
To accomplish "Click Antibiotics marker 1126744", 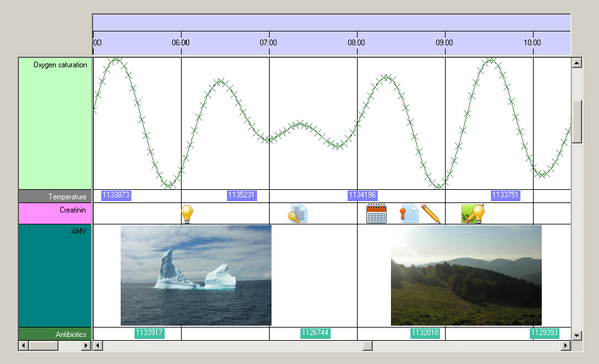I will coord(315,333).
